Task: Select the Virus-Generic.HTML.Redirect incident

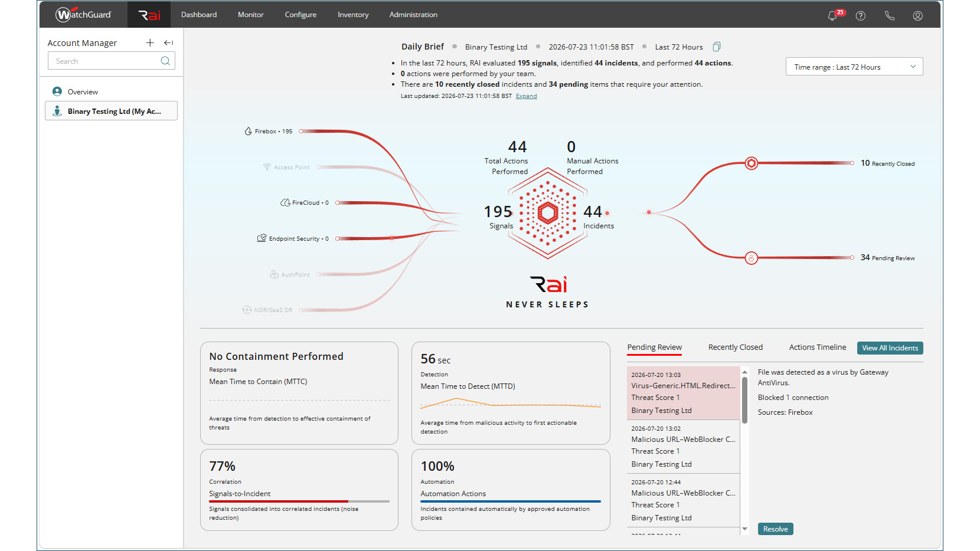Action: 683,393
